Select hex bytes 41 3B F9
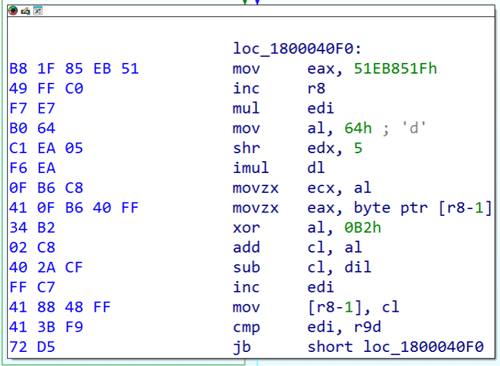 [46, 327]
